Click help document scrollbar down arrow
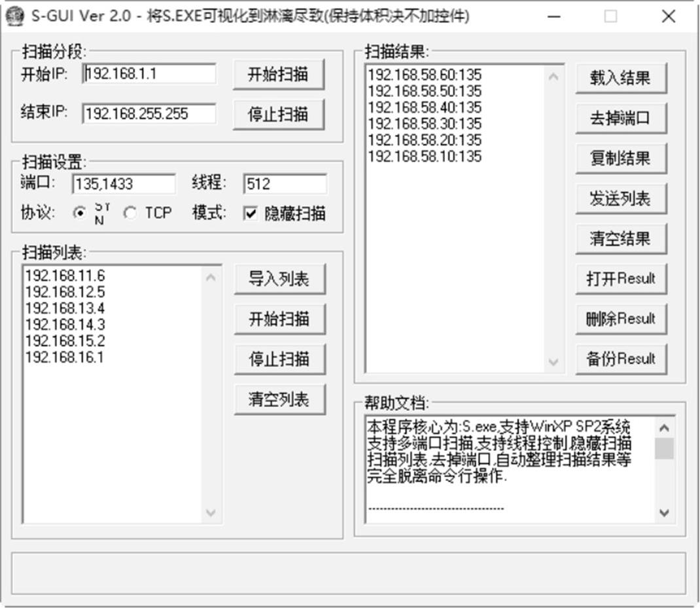The image size is (700, 608). coord(664,512)
